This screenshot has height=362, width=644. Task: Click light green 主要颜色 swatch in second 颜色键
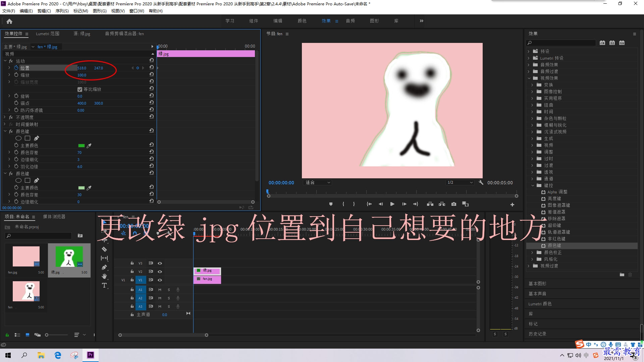(x=81, y=188)
